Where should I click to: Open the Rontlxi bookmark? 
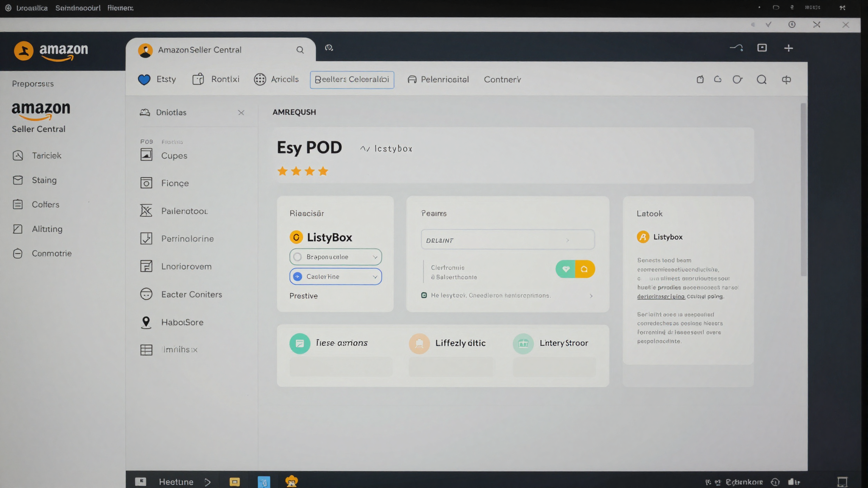(x=216, y=79)
